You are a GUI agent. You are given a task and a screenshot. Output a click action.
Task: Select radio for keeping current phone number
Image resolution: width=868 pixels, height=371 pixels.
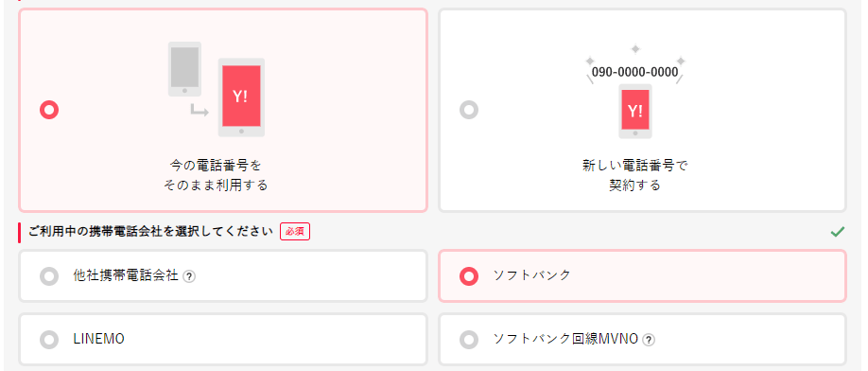point(49,110)
